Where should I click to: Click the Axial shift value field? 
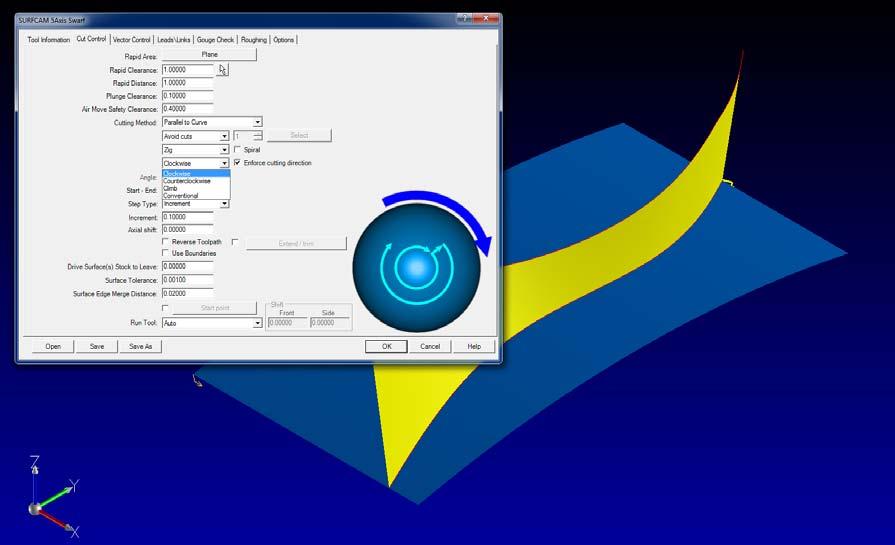tap(188, 229)
